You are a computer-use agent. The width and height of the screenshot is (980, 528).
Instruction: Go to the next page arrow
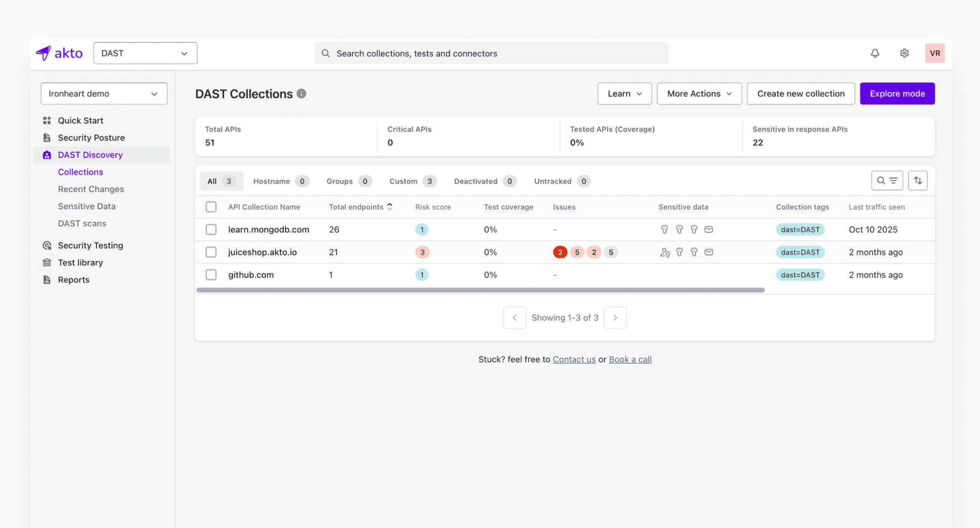(615, 318)
